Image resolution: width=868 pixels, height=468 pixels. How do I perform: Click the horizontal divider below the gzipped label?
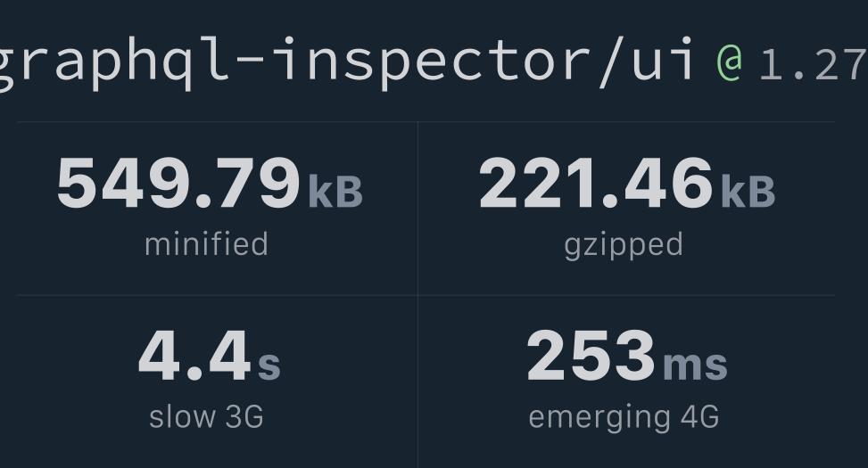pos(626,295)
